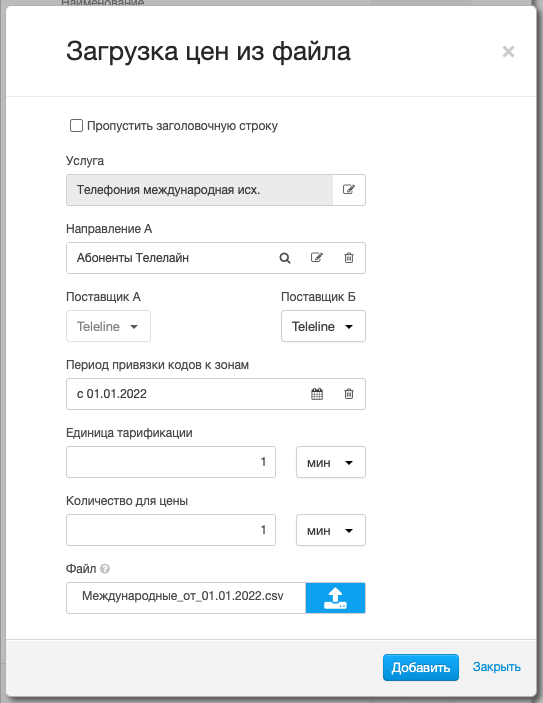Click the search icon in Направление А
The image size is (543, 703).
285,258
